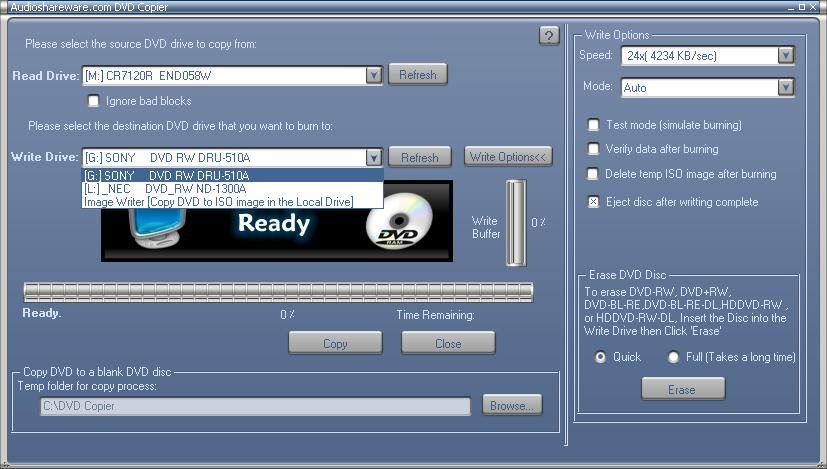827x469 pixels.
Task: Click the 'Write Buffer' label
Action: tap(486, 227)
